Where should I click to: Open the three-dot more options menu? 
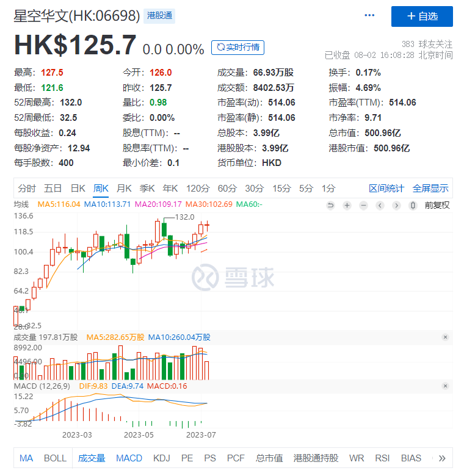click(x=370, y=16)
